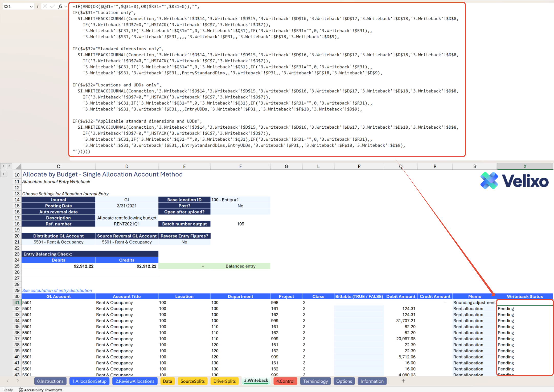
Task: Click the Insert Function fx icon
Action: point(60,6)
